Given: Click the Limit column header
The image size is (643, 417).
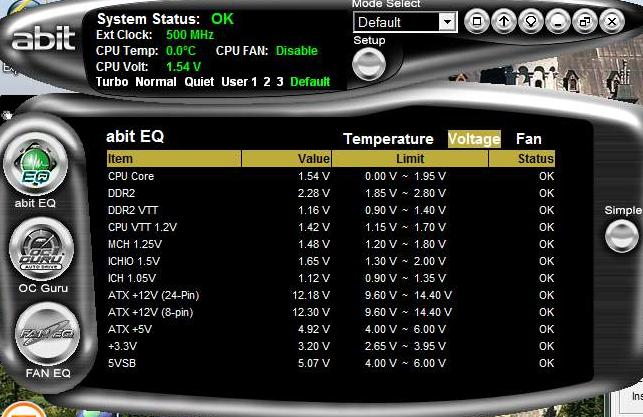Looking at the screenshot, I should 410,159.
